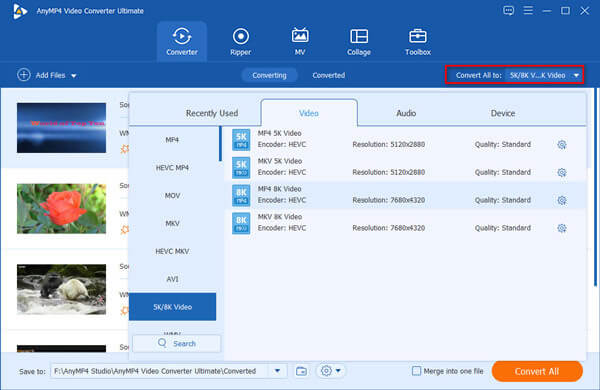Open the Collage module
600x390 pixels.
(359, 41)
